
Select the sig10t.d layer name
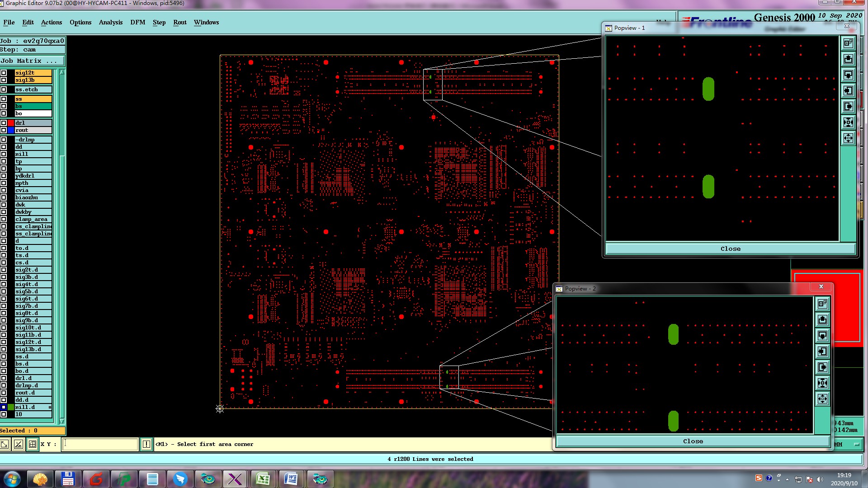coord(33,328)
